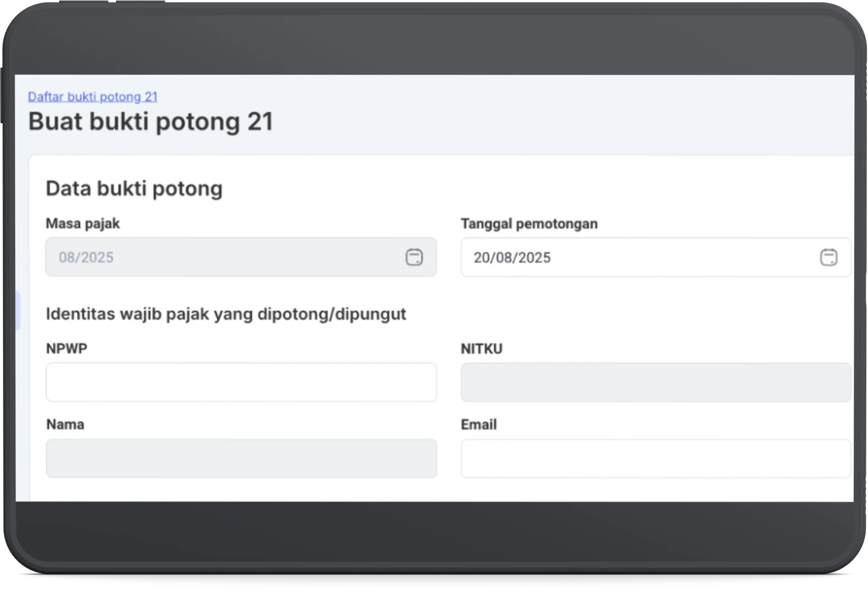868x592 pixels.
Task: Open the Tanggal pemotongan calendar icon
Action: [x=828, y=258]
